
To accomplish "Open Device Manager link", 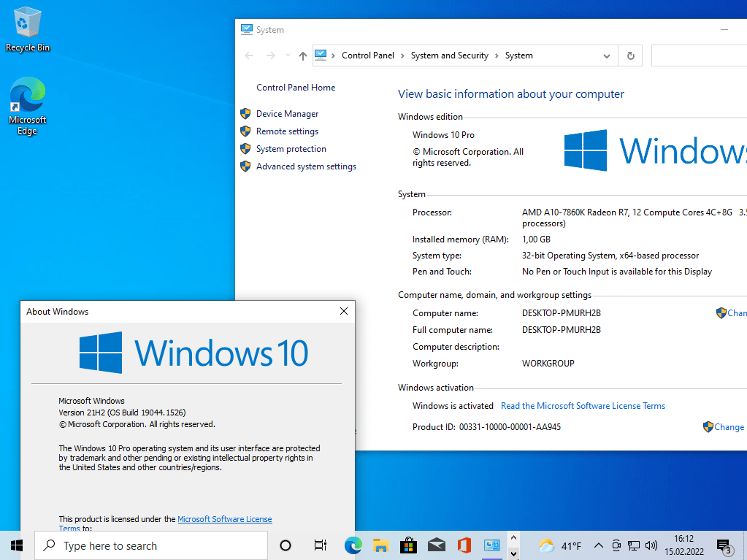I will 287,114.
